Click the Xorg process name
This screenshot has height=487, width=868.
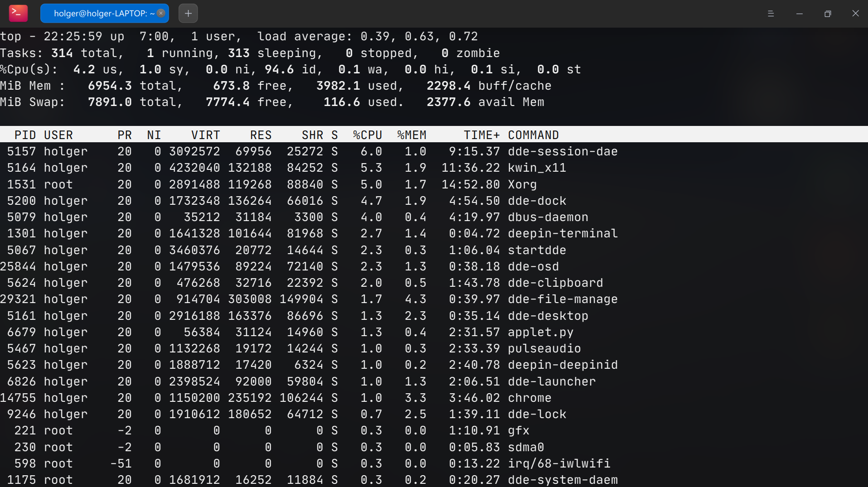tap(522, 184)
